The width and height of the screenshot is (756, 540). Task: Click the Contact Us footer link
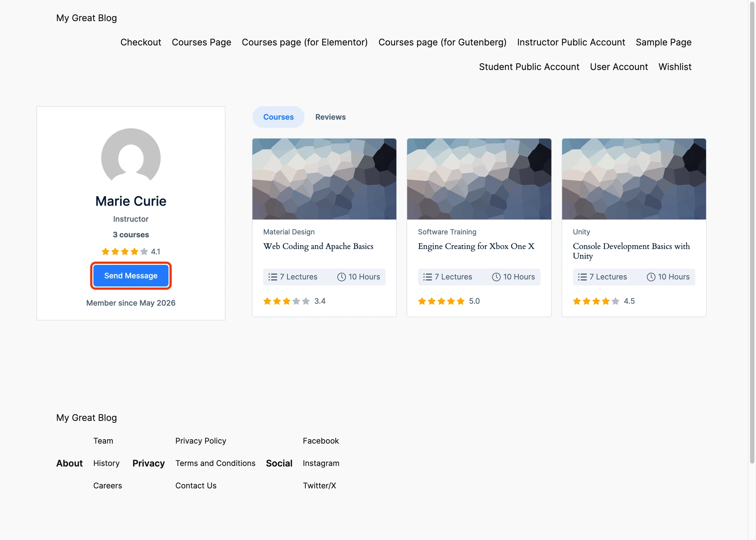196,486
